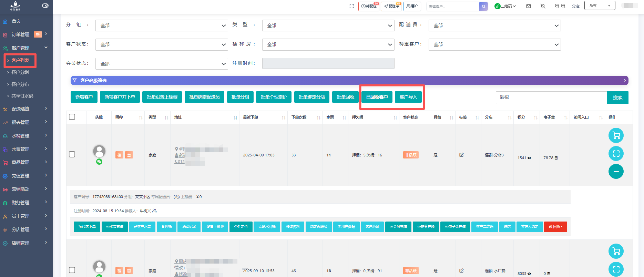Viewport: 644px width, 277px height.
Task: Click the fullscreen icon in top bar
Action: [351, 6]
